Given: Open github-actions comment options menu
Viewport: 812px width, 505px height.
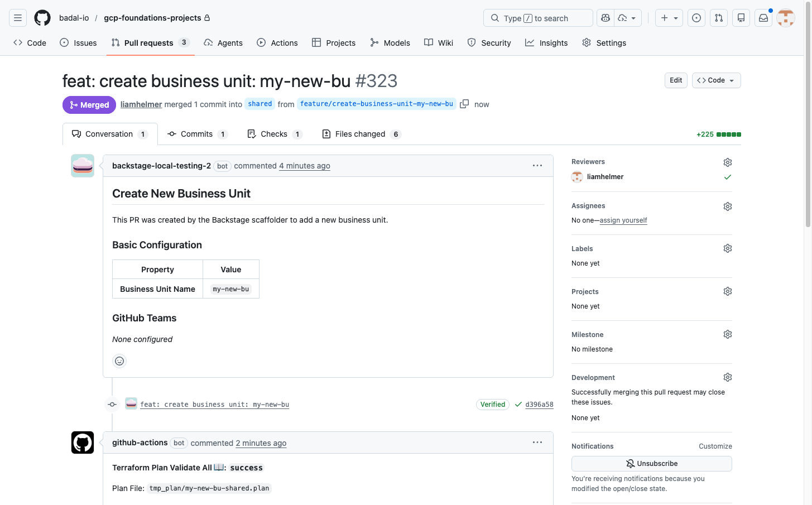Looking at the screenshot, I should pyautogui.click(x=537, y=443).
